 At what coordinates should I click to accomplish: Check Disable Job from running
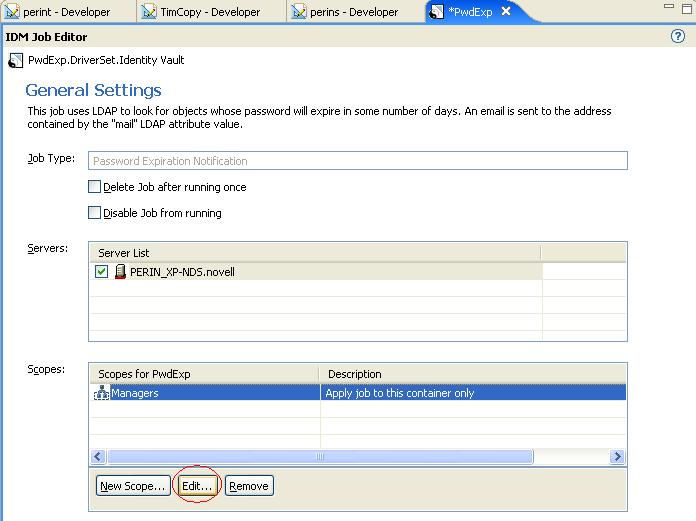click(x=94, y=213)
